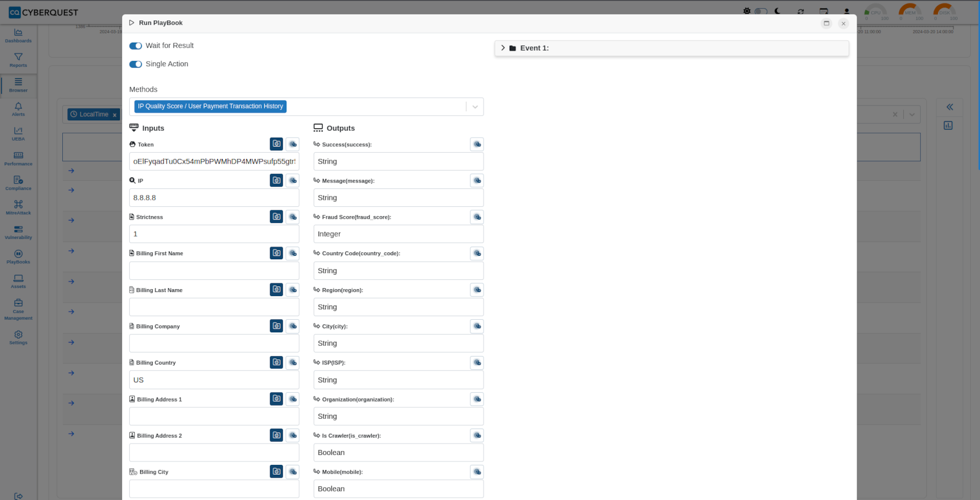This screenshot has height=500, width=980.
Task: Click the Success output cloud icon
Action: (477, 144)
